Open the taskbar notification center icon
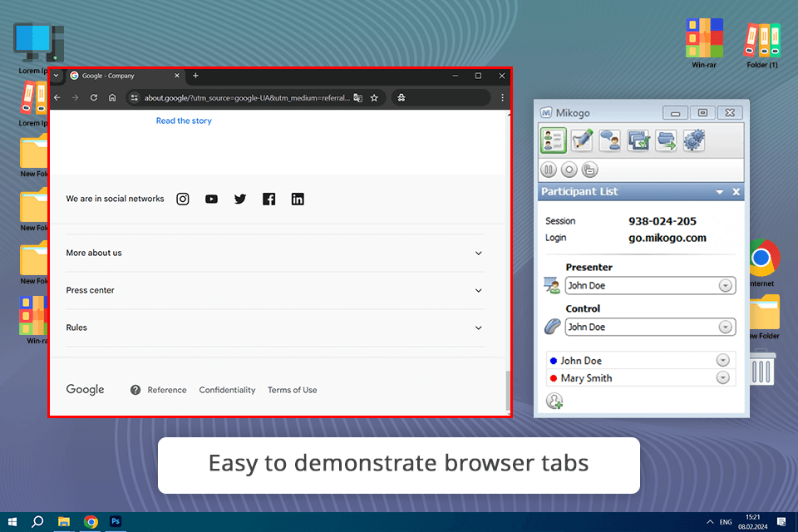The height and width of the screenshot is (532, 798). click(x=781, y=522)
